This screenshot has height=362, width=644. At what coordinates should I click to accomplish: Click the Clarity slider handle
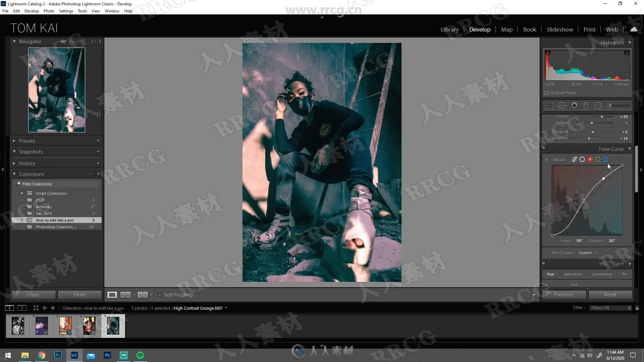[x=602, y=117]
